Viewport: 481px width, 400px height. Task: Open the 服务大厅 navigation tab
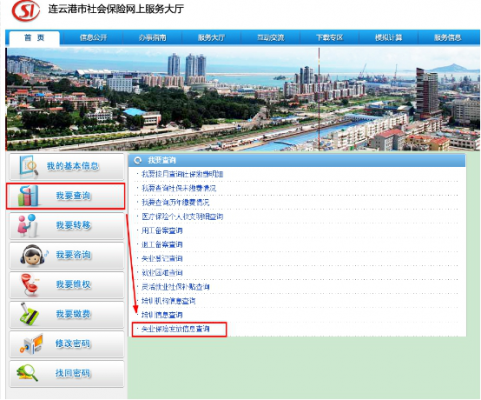211,38
